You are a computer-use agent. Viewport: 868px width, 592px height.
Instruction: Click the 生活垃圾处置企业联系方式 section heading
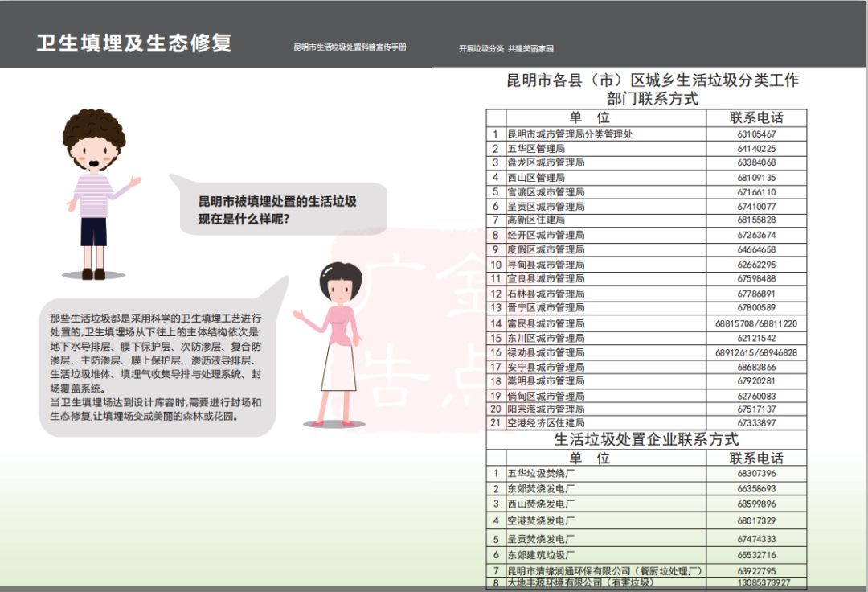pyautogui.click(x=646, y=440)
